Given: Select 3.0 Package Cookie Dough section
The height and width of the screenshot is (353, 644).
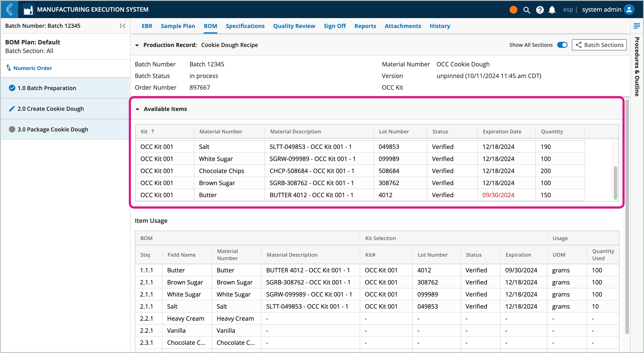Looking at the screenshot, I should pos(65,129).
